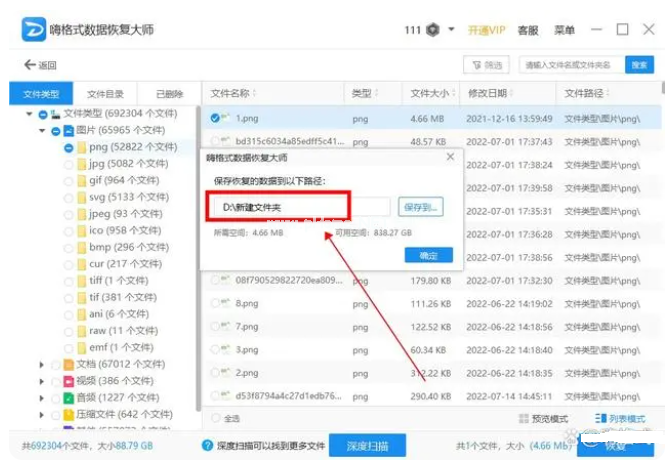Click the 1.png file type icon
The height and width of the screenshot is (463, 666).
point(226,117)
